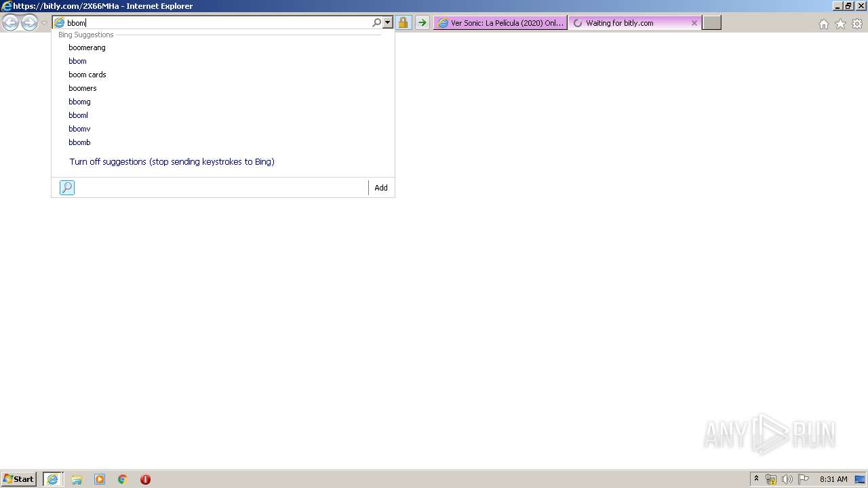This screenshot has width=868, height=488.
Task: Click the Show desktop button
Action: click(x=861, y=479)
